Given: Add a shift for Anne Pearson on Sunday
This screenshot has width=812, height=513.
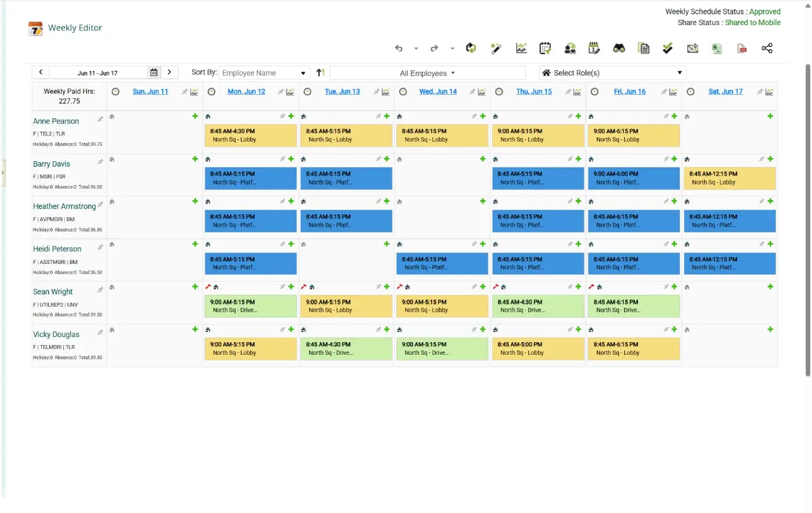Looking at the screenshot, I should [x=195, y=117].
